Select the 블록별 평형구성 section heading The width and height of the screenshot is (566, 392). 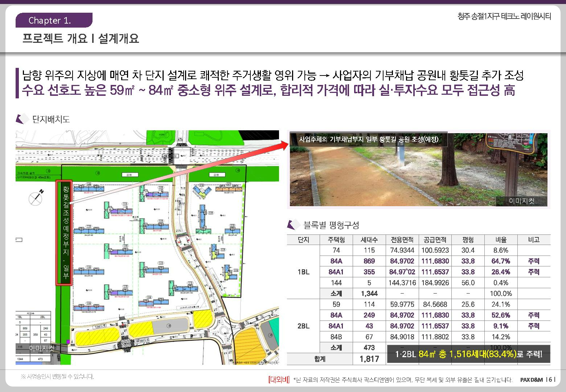[331, 225]
